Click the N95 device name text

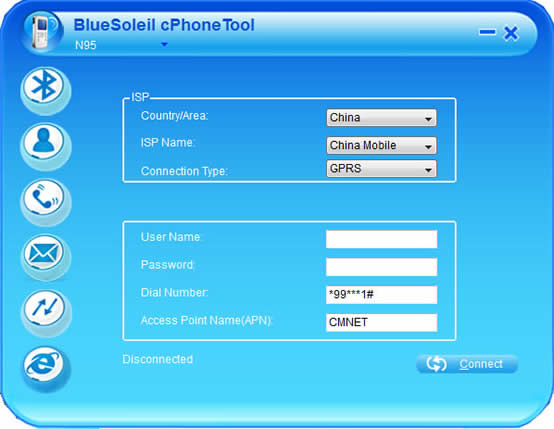pos(86,45)
